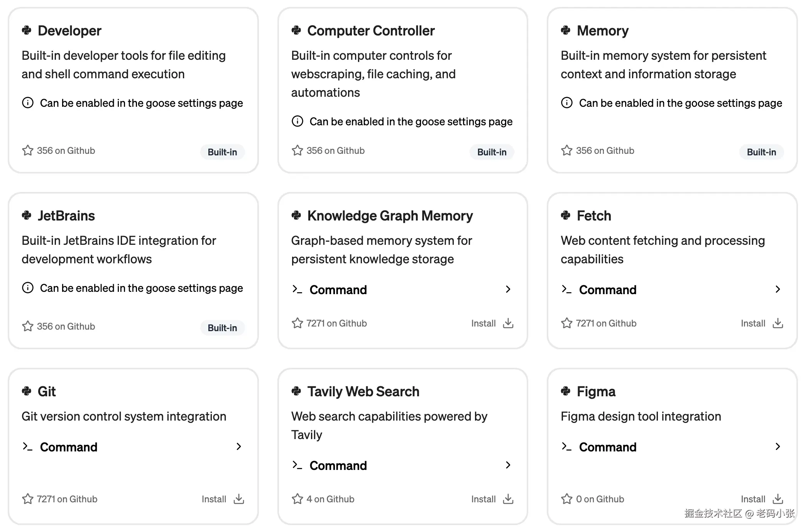Click the info icon on the Memory card
The height and width of the screenshot is (532, 808).
pyautogui.click(x=566, y=103)
